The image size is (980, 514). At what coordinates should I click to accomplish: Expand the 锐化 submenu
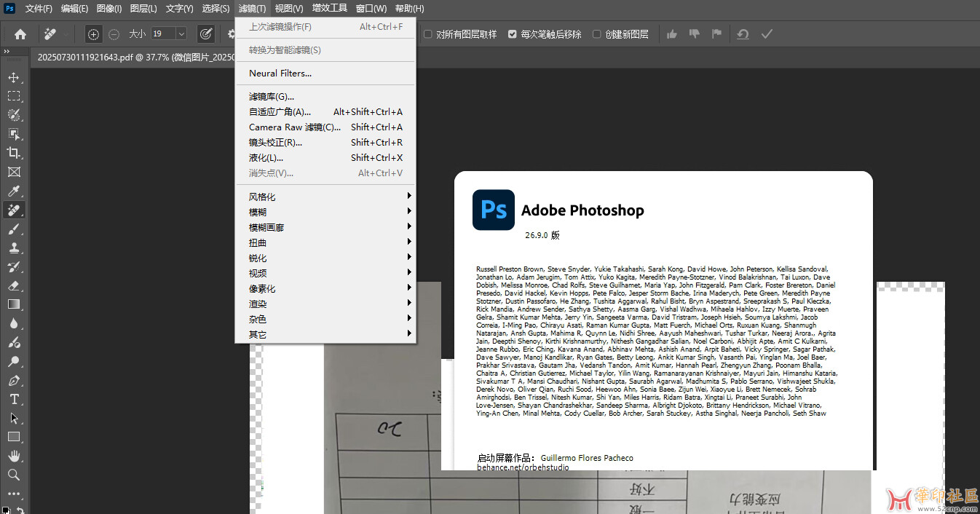coord(325,258)
